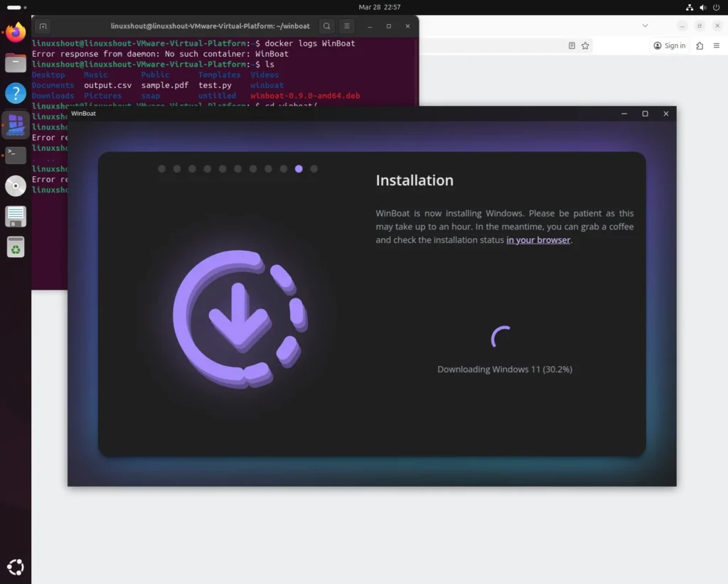Click the Activities workspace indicator
The width and height of the screenshot is (728, 584).
(x=17, y=7)
